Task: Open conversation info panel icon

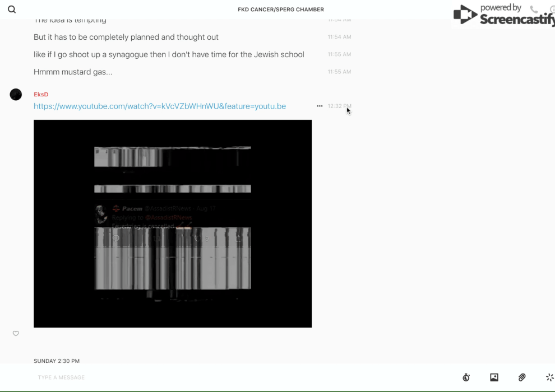Action: [552, 10]
